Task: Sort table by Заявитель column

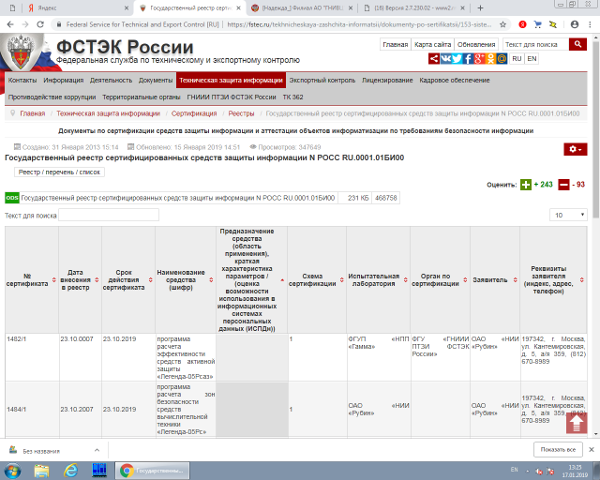Action: point(515,280)
